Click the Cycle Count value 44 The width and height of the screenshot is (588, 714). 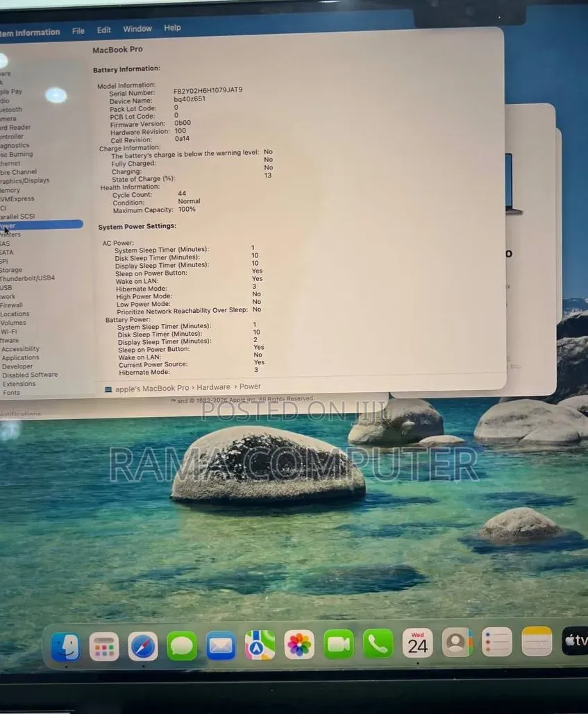182,194
